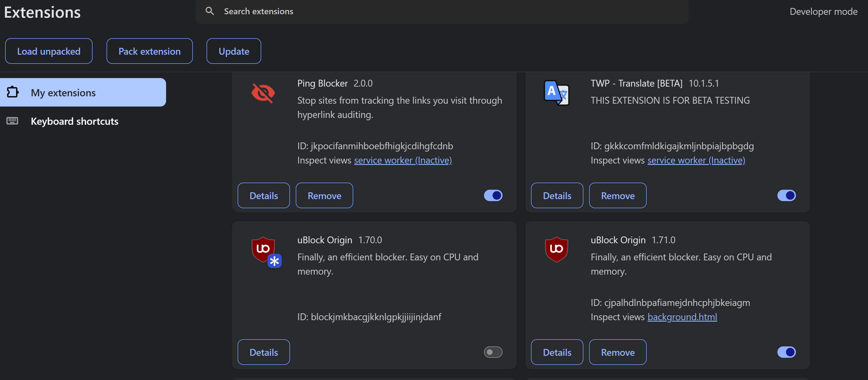Click the TWP Translate extension icon

556,93
